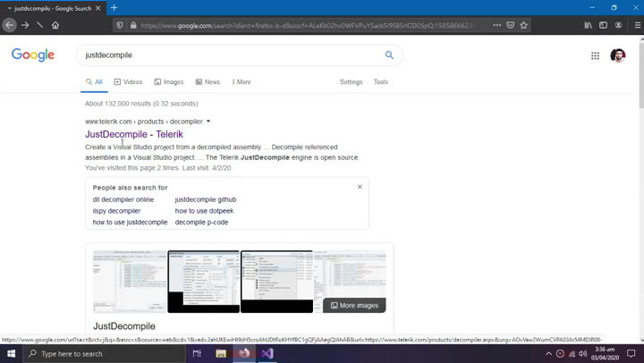Viewport: 644px width, 363px height.
Task: Click the Type here to search box
Action: pyautogui.click(x=105, y=353)
